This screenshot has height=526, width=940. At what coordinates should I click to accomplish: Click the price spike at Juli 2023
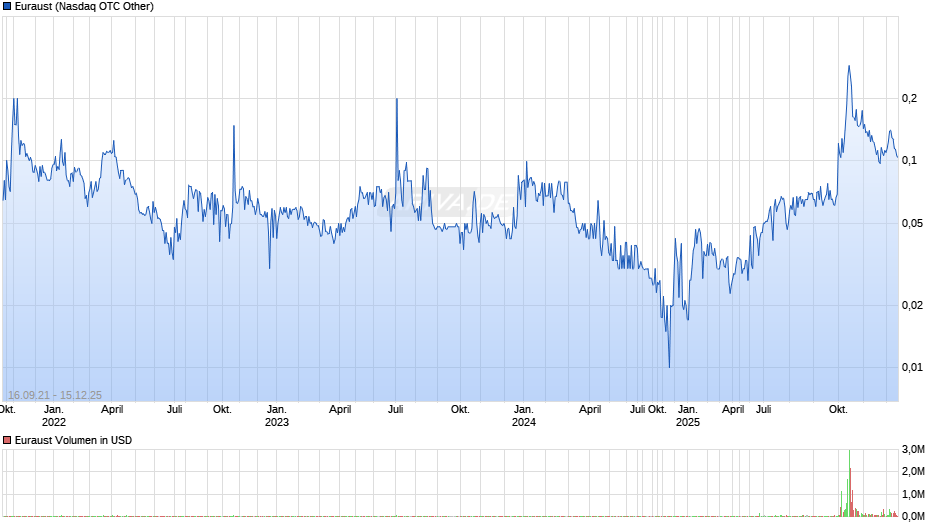coord(397,100)
